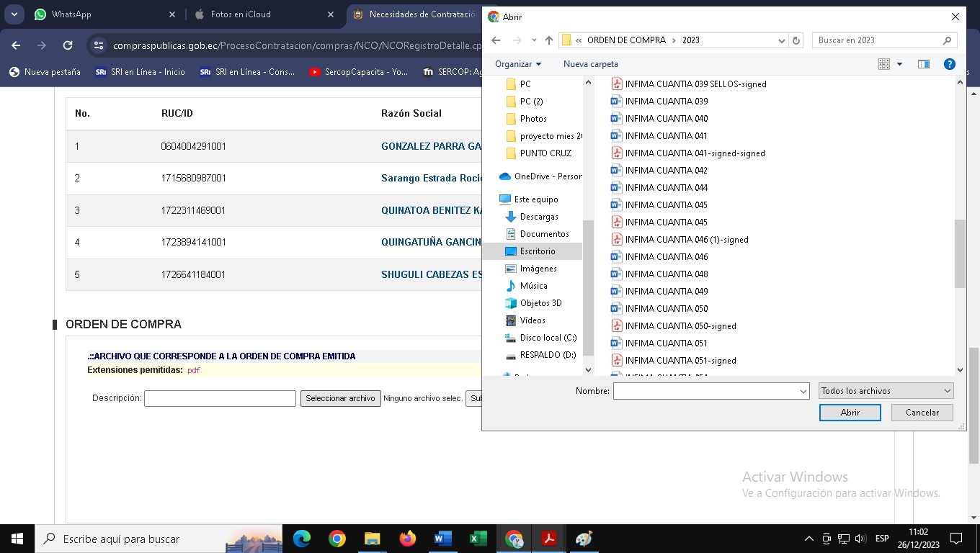This screenshot has height=553, width=980.
Task: Click the change view icon
Action: pos(884,64)
